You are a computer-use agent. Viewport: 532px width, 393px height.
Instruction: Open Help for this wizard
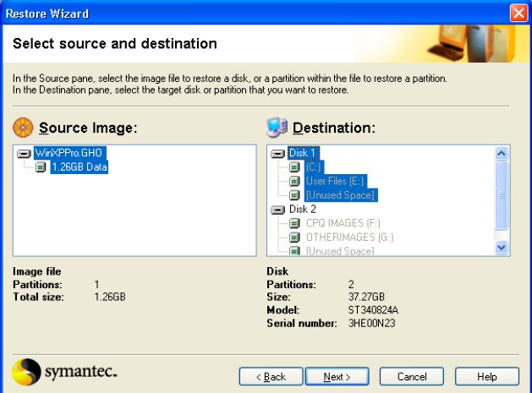487,376
